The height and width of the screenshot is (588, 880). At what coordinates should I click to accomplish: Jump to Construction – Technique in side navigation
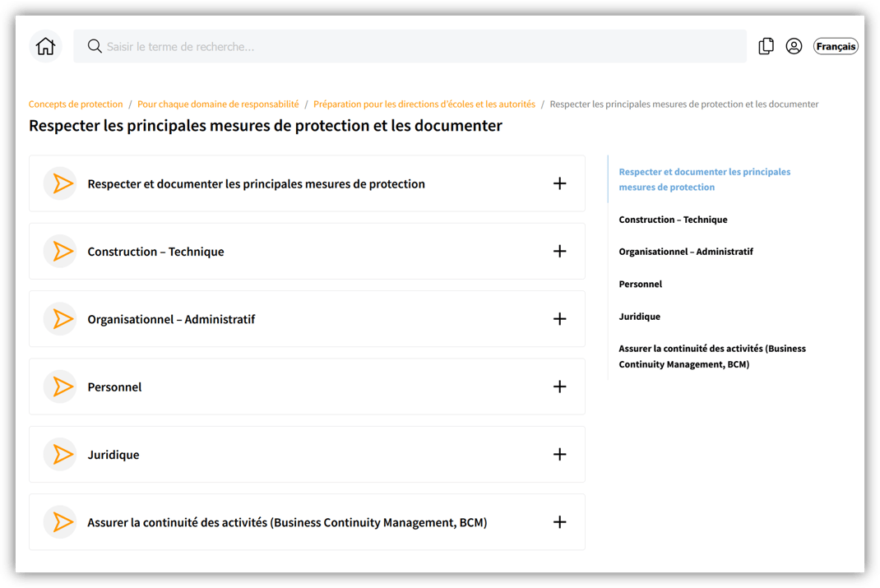[x=673, y=220]
